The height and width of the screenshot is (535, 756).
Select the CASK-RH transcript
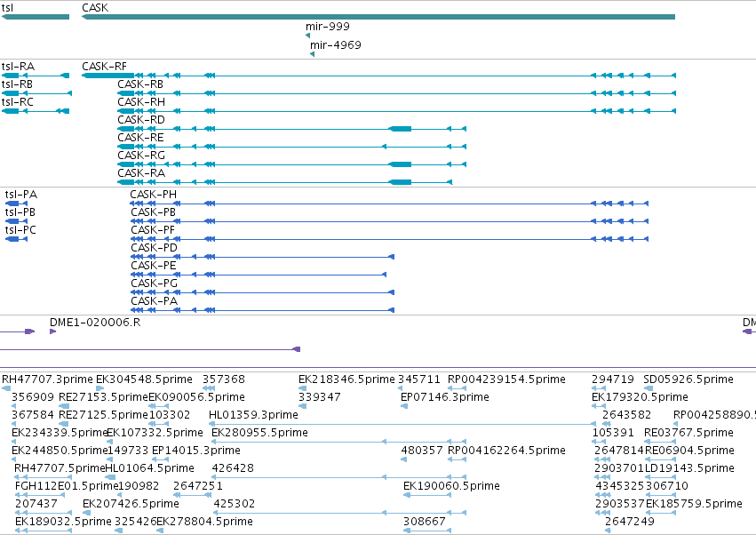point(396,111)
